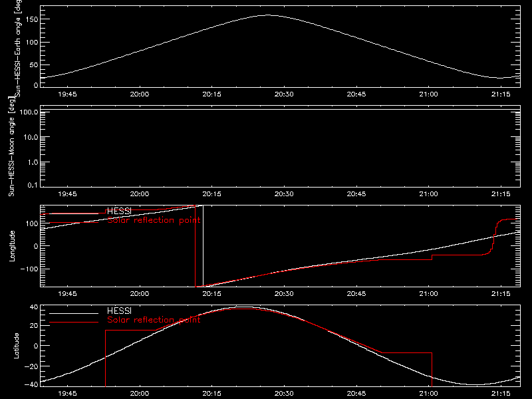
Task: Click the -20 tick on Latitude plot
Action: 31,366
